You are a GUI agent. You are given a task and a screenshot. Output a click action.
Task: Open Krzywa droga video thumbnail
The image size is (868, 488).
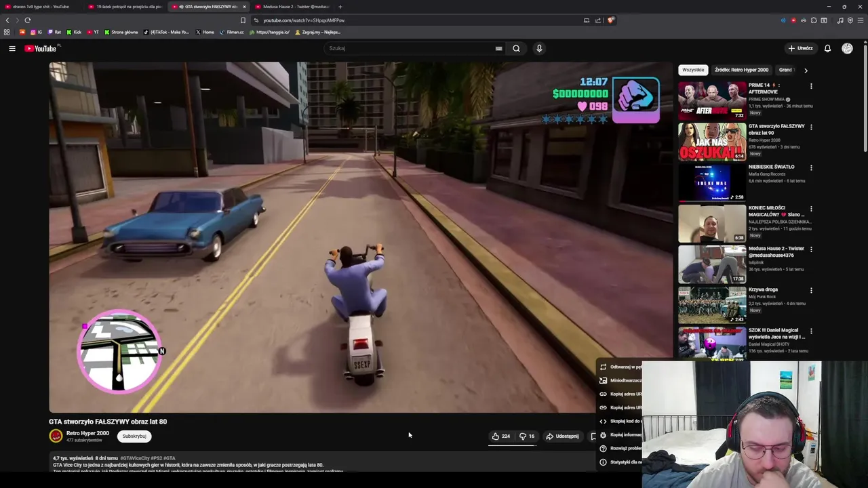pos(712,305)
